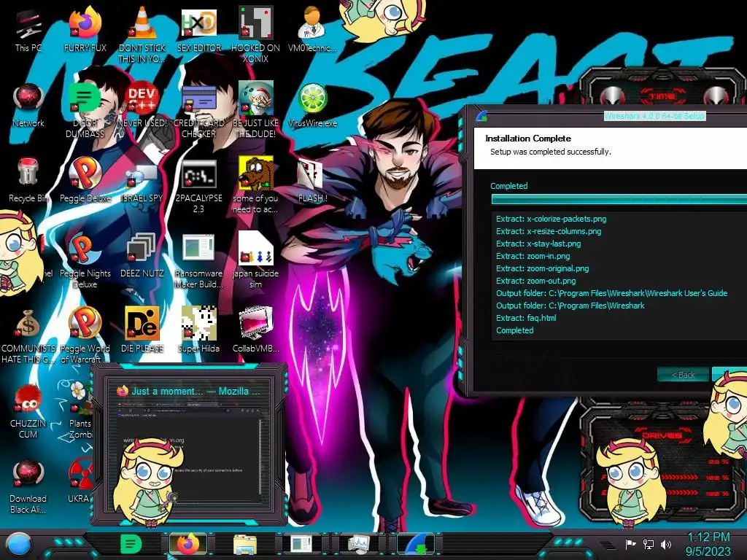Open the DIE PLEASE shortcut
747x560 pixels.
[x=142, y=329]
